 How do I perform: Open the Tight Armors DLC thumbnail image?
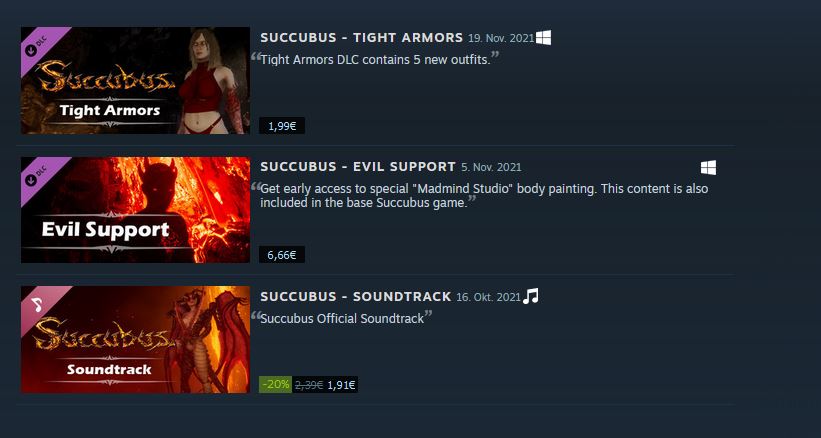click(135, 81)
